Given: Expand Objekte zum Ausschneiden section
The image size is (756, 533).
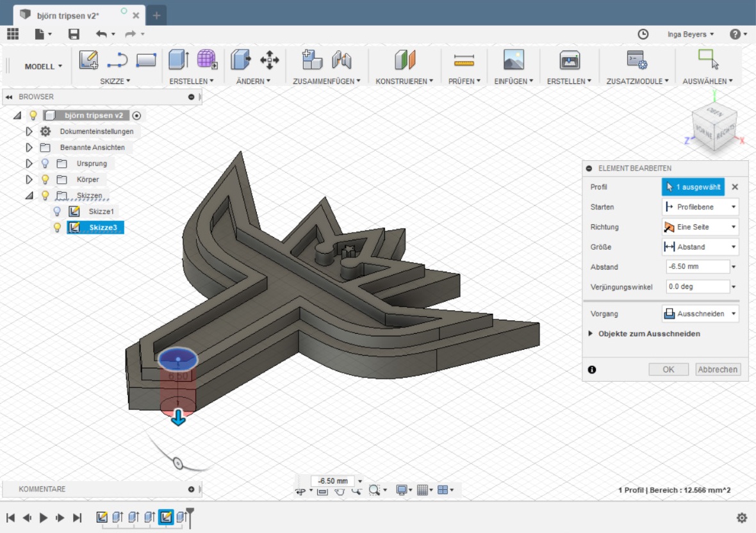Looking at the screenshot, I should pos(648,334).
